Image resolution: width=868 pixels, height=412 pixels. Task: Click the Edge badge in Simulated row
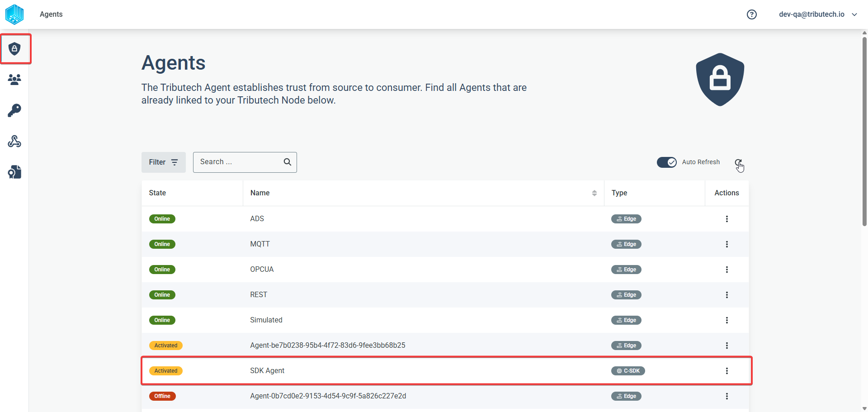pyautogui.click(x=626, y=320)
